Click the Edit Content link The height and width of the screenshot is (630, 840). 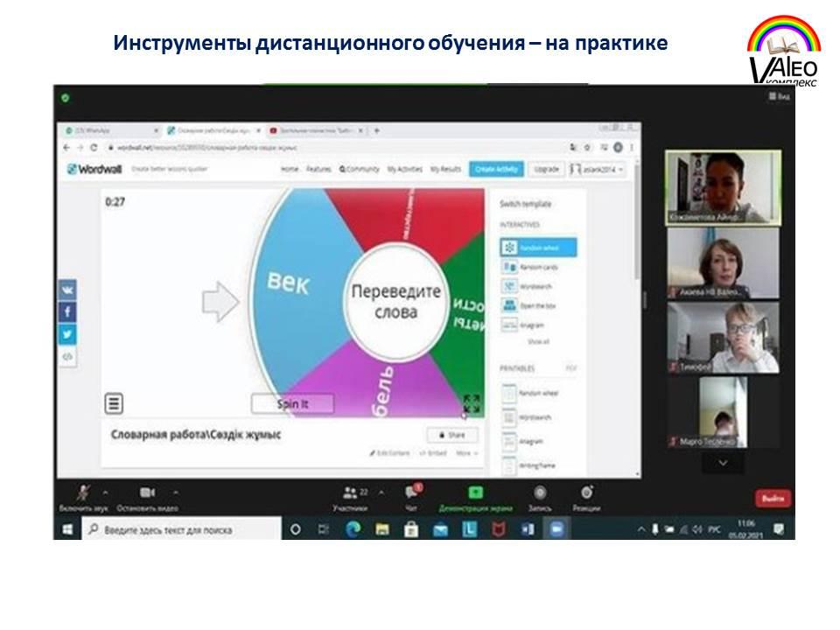pos(389,453)
